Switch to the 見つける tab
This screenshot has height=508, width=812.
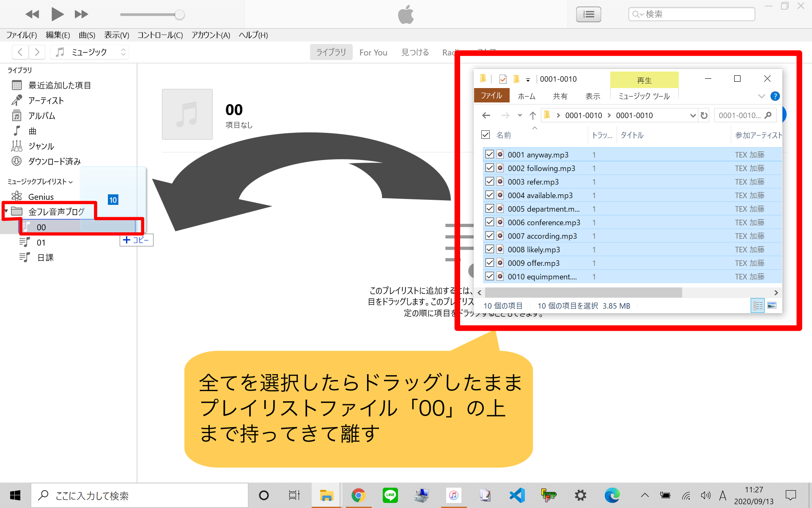tap(415, 52)
